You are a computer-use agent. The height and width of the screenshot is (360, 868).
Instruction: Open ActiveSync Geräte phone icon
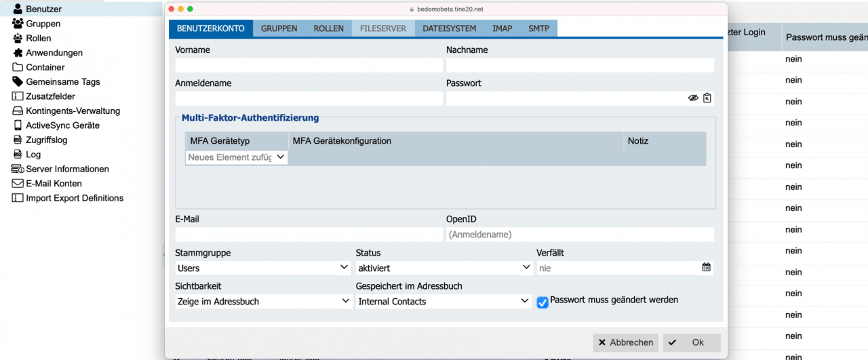point(18,125)
